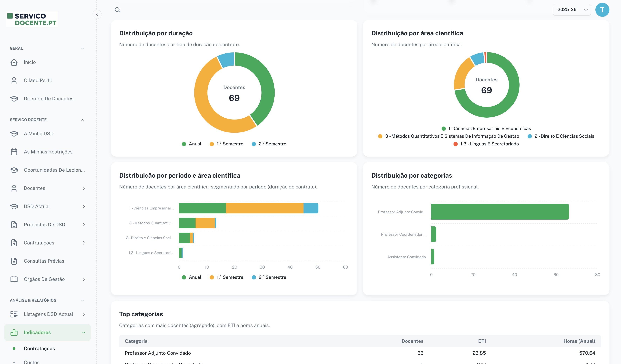Open Consultas Prévias
Viewport: 621px width, 364px height.
point(47,261)
